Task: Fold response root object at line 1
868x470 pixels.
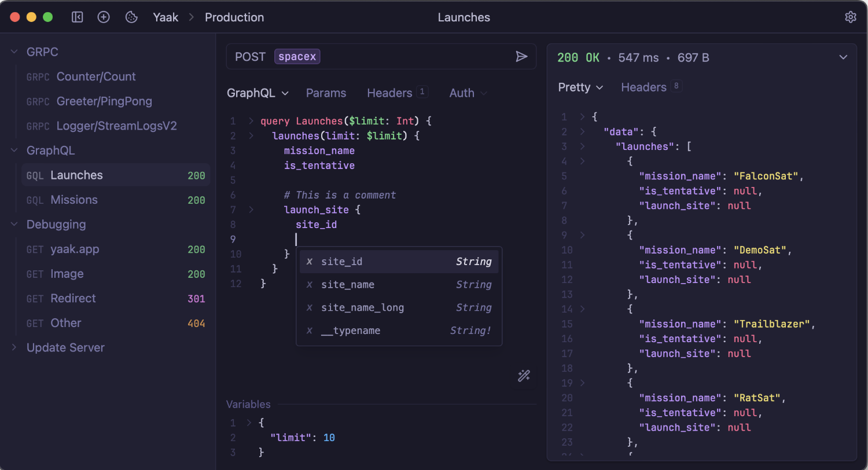Action: [582, 117]
